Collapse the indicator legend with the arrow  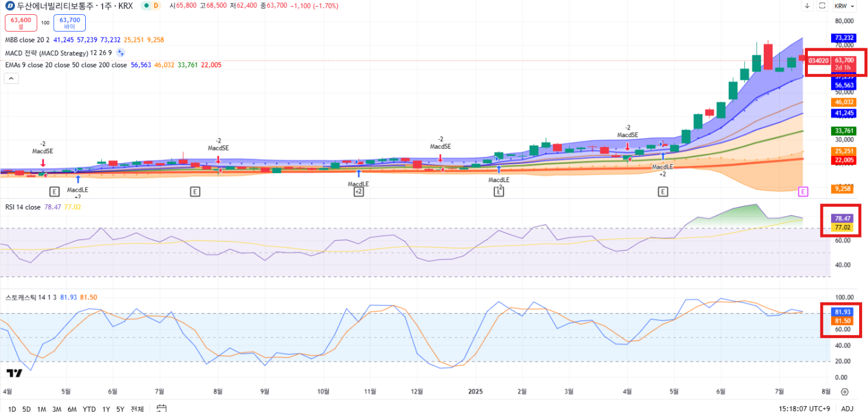click(10, 78)
